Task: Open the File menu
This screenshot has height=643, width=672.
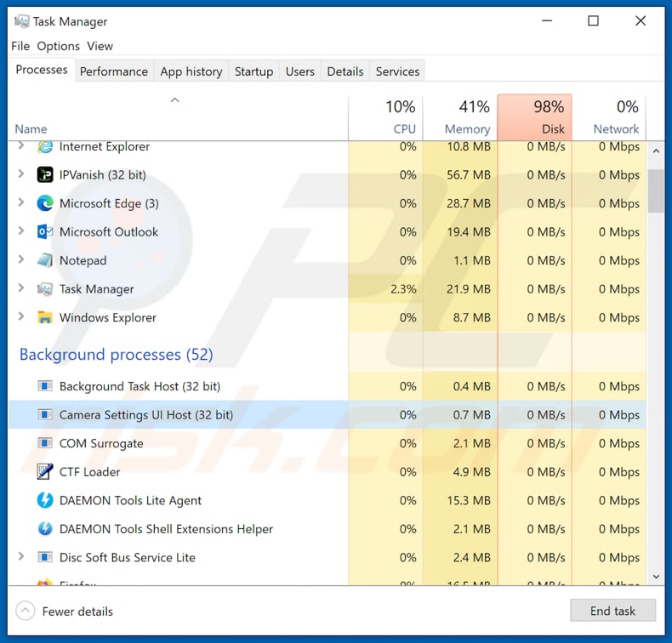Action: point(20,46)
